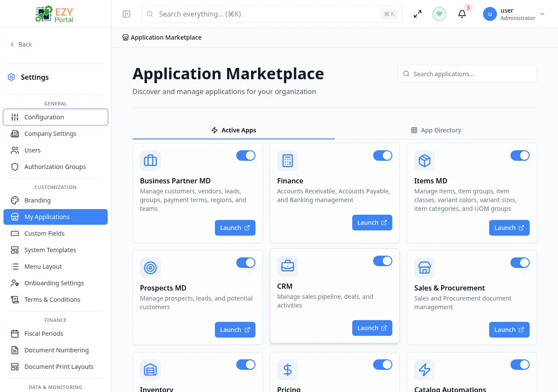Go Back using the sidebar chevron
This screenshot has width=558, height=392.
click(12, 44)
